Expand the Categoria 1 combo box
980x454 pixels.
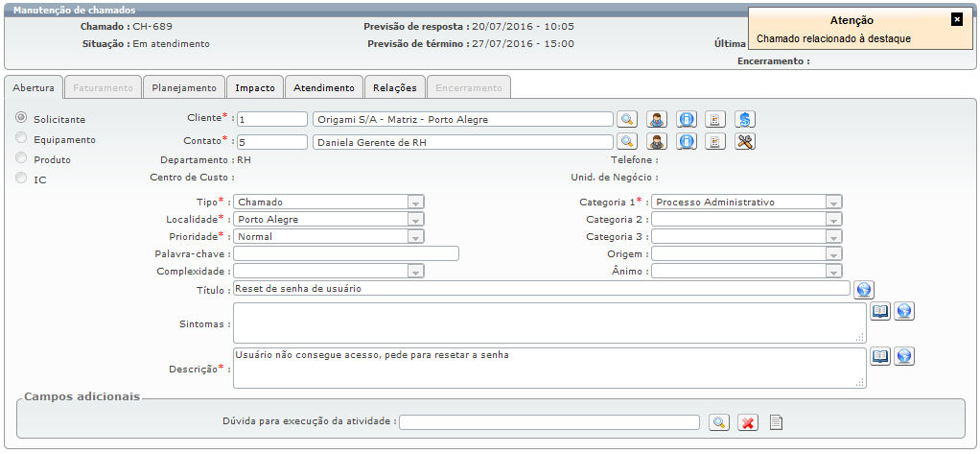click(834, 203)
